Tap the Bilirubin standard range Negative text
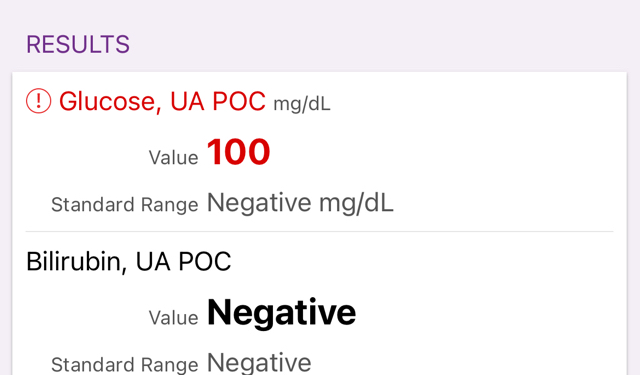The height and width of the screenshot is (375, 640). point(259,362)
